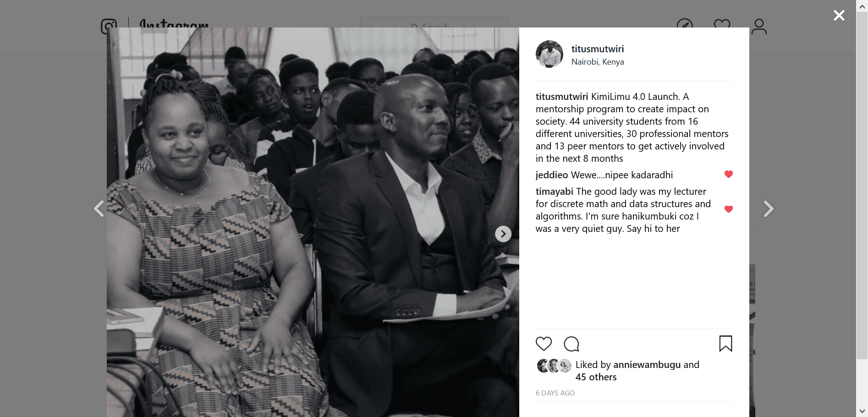Open the 6 DAYS AGO timestamp
The image size is (868, 417).
click(x=555, y=393)
